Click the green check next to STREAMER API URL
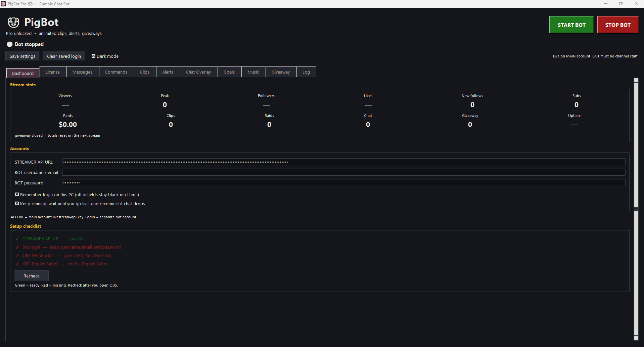Image resolution: width=644 pixels, height=347 pixels. 17,239
